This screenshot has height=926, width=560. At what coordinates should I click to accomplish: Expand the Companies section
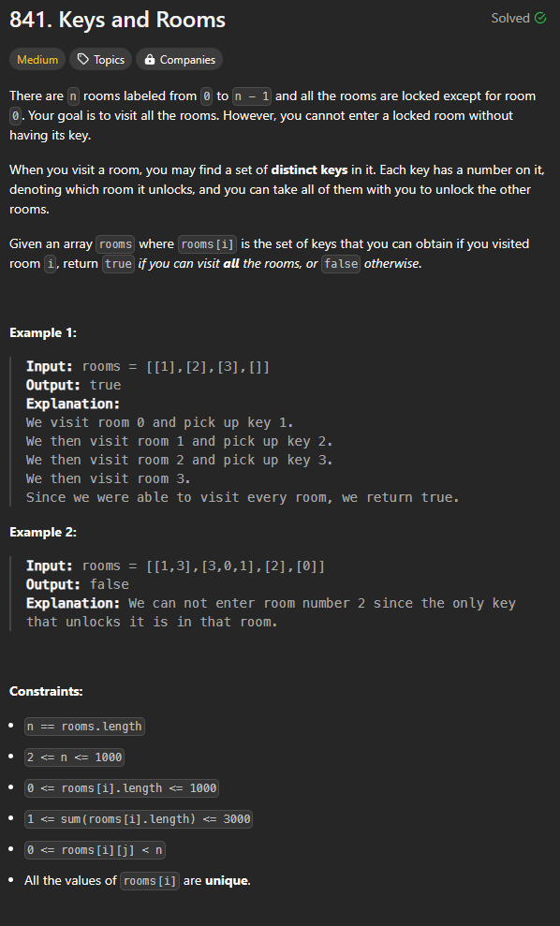tap(179, 59)
